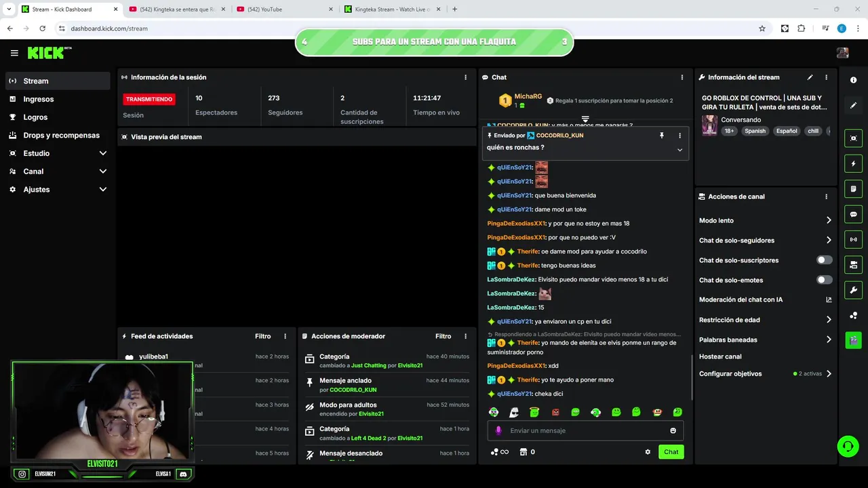Viewport: 868px width, 488px height.
Task: Switch to Kingteka Stream browser tab
Action: [393, 9]
